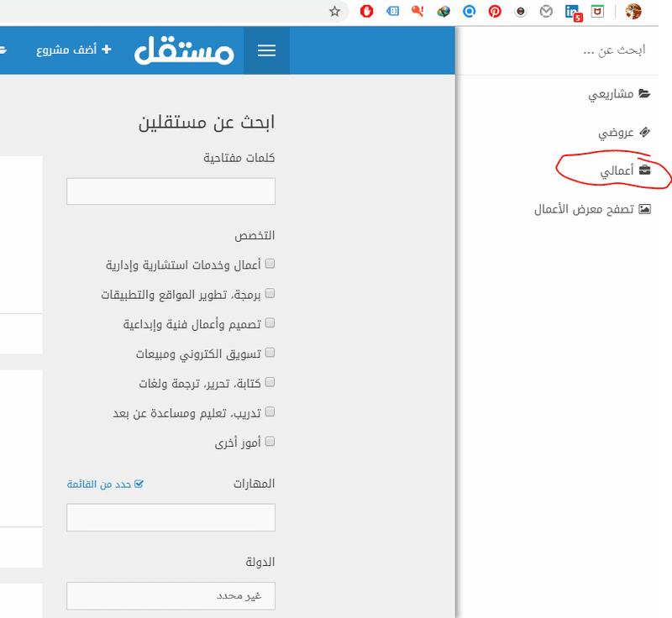Click the tag icon beside عروضي
This screenshot has height=618, width=672.
click(645, 132)
